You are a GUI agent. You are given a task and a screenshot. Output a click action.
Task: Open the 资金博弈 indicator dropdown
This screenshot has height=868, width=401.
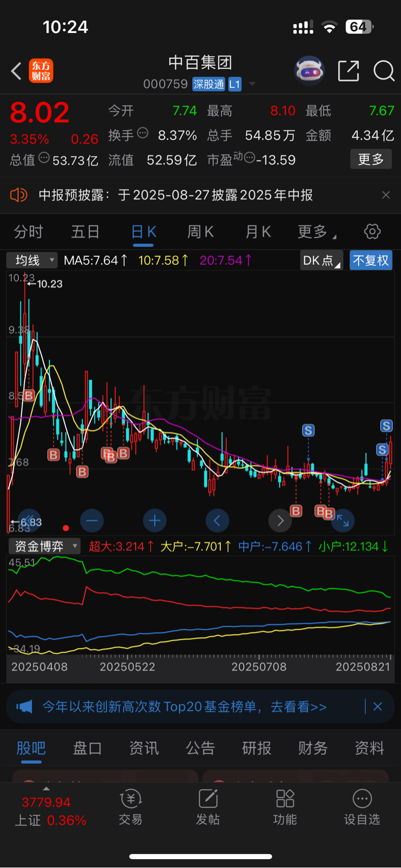click(x=44, y=546)
